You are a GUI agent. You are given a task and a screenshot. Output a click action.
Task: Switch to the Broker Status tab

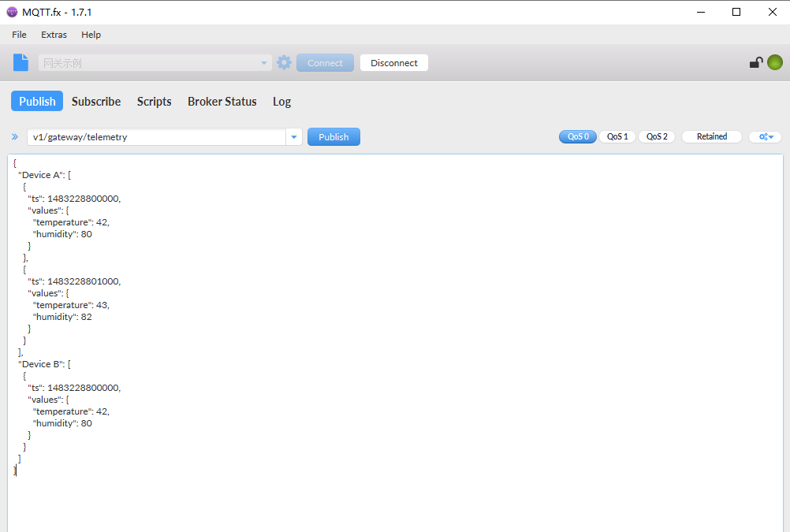coord(222,101)
